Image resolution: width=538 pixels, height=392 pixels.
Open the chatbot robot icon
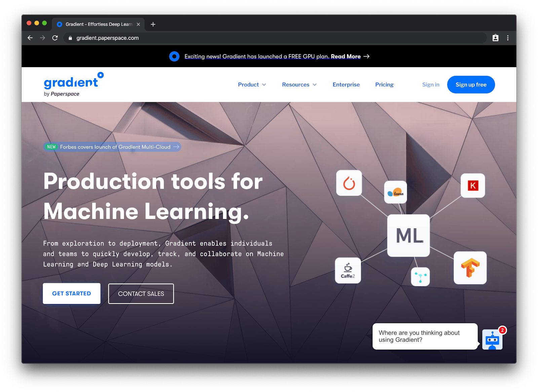[x=492, y=340]
